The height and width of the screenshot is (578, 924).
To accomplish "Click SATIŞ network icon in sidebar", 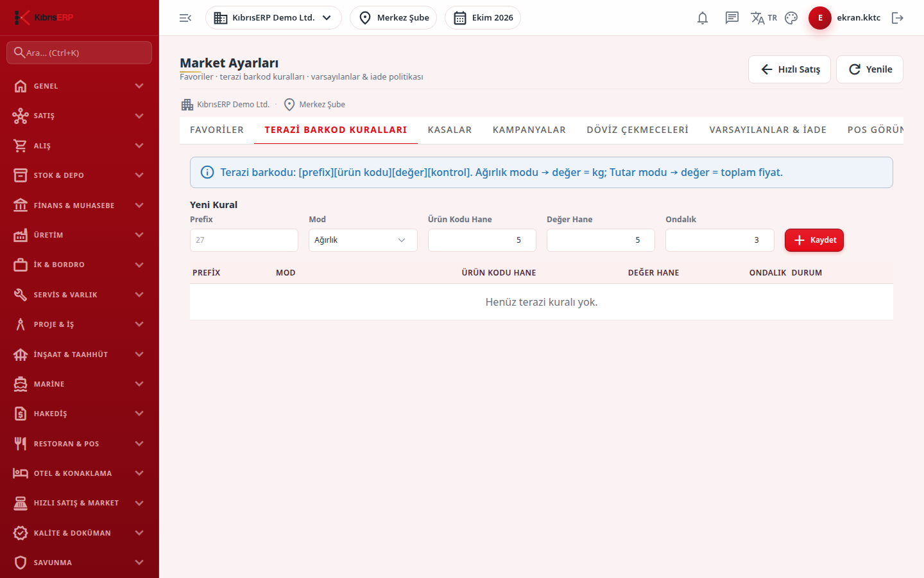I will [x=21, y=116].
